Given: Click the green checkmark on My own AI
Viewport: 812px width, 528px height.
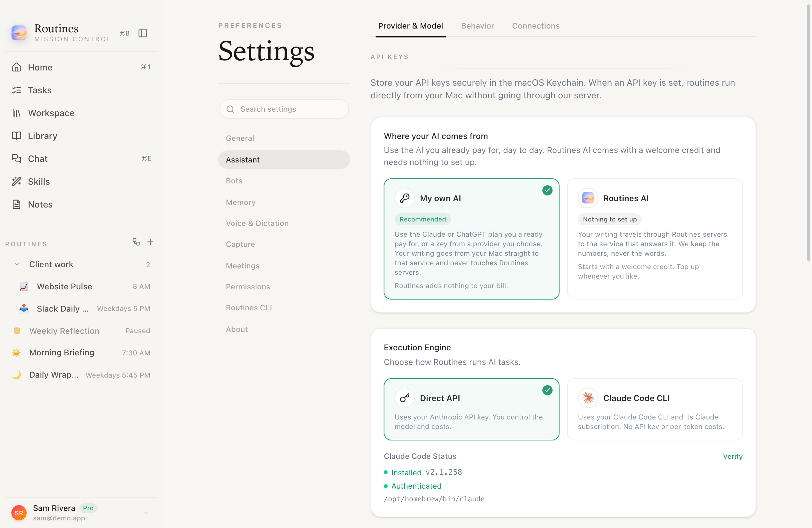Looking at the screenshot, I should (547, 190).
